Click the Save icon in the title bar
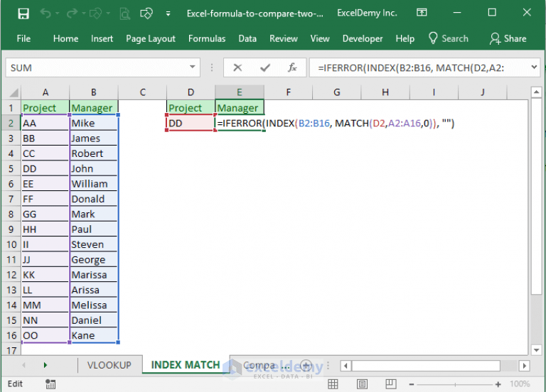546x392 pixels. pyautogui.click(x=23, y=13)
